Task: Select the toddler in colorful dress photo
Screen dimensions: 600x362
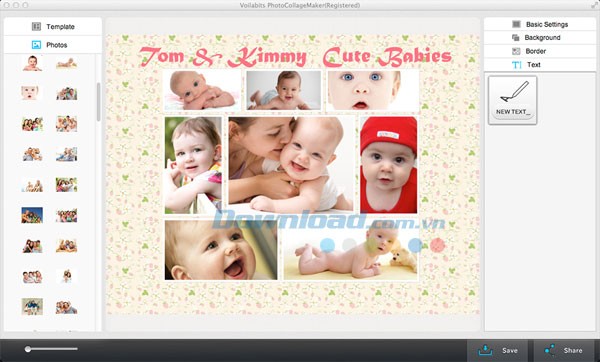Action: pyautogui.click(x=193, y=165)
